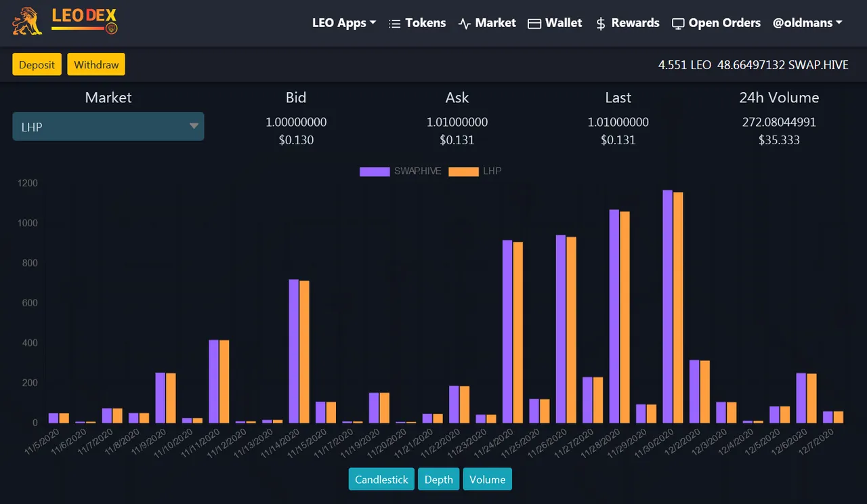Click the 24h Volume heading

[779, 98]
